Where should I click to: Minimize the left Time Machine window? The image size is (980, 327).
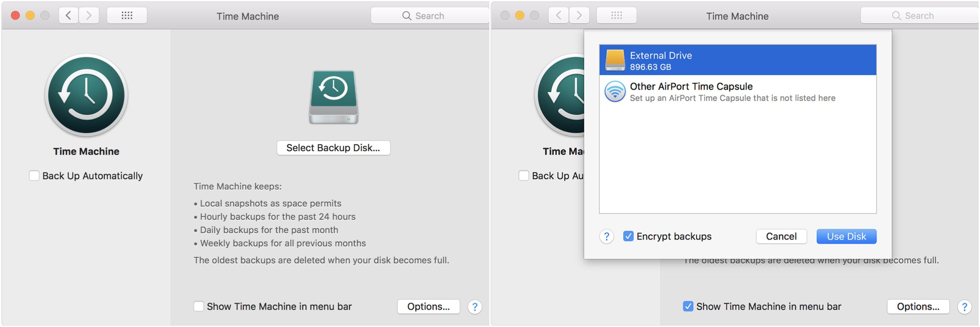(x=30, y=16)
